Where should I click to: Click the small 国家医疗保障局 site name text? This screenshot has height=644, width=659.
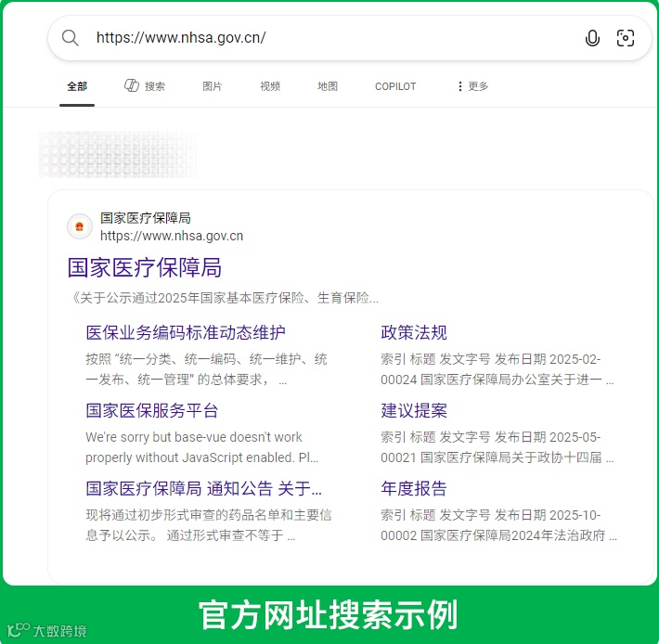(146, 218)
